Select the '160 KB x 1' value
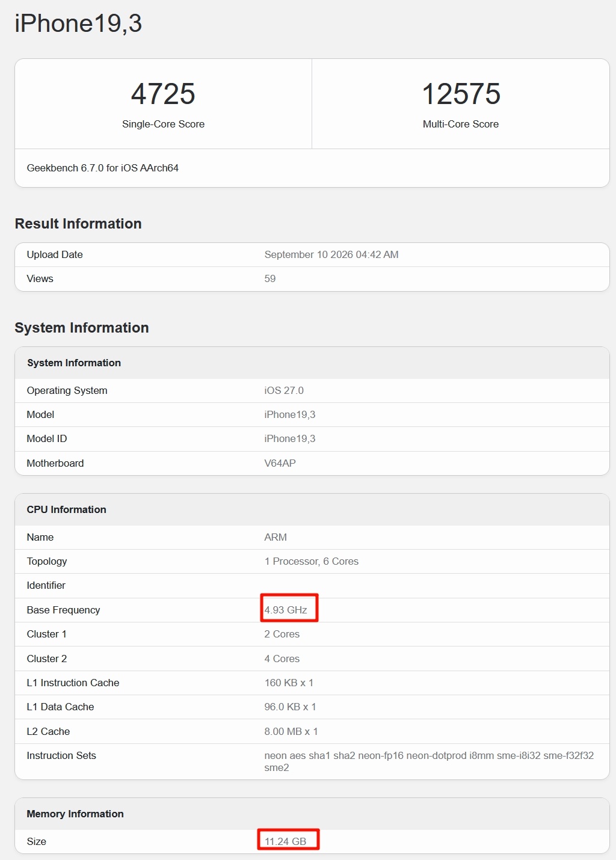 (x=289, y=683)
